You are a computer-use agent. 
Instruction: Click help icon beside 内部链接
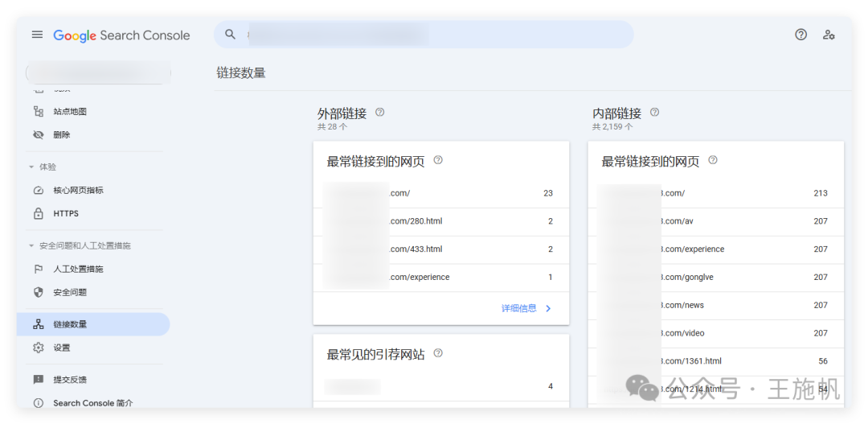point(654,112)
